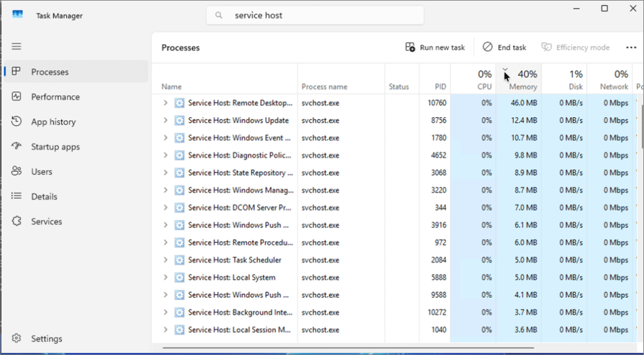Sort by the Network column header
Screen dimensions: 644x355
(x=610, y=79)
